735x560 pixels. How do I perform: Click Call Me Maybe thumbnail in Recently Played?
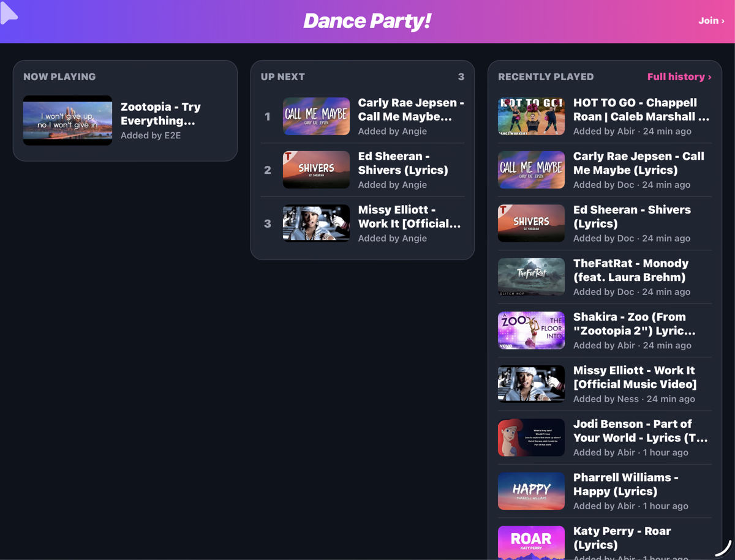(531, 170)
